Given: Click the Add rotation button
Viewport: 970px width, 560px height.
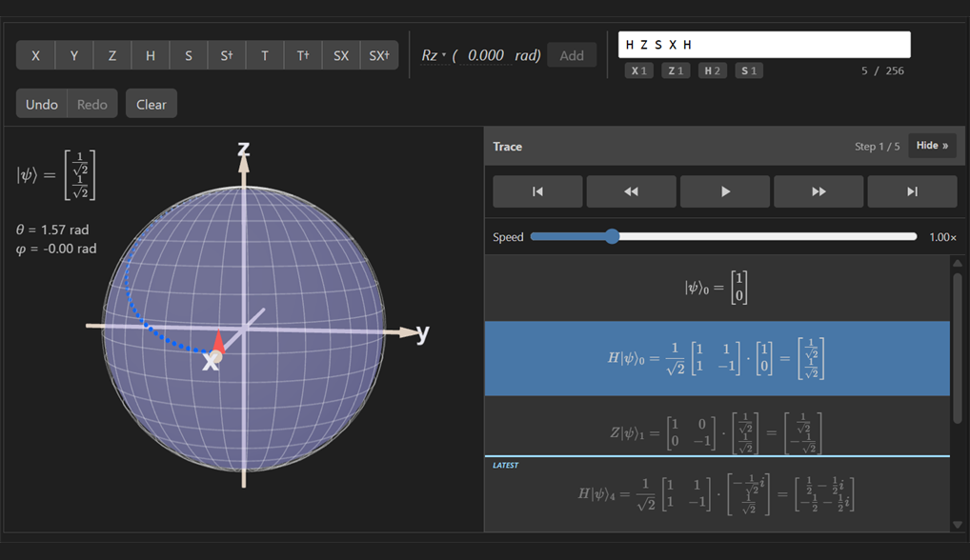Looking at the screenshot, I should point(572,55).
